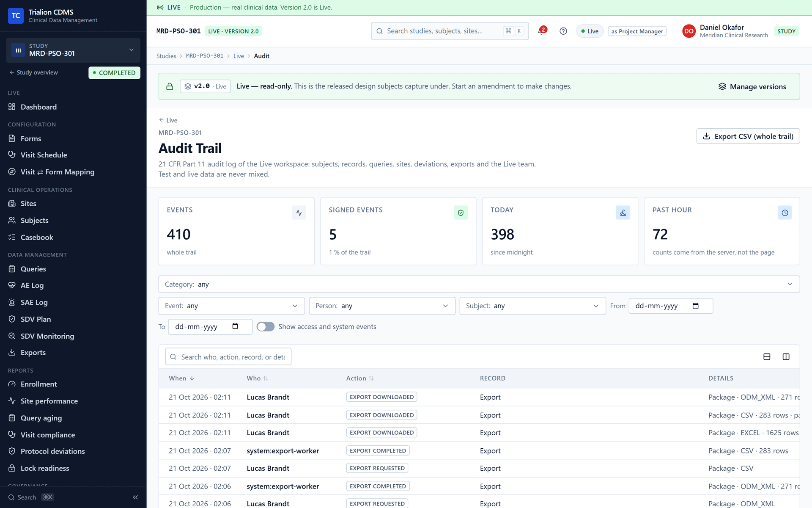Open the To date calendar picker
Image resolution: width=812 pixels, height=508 pixels.
(235, 326)
